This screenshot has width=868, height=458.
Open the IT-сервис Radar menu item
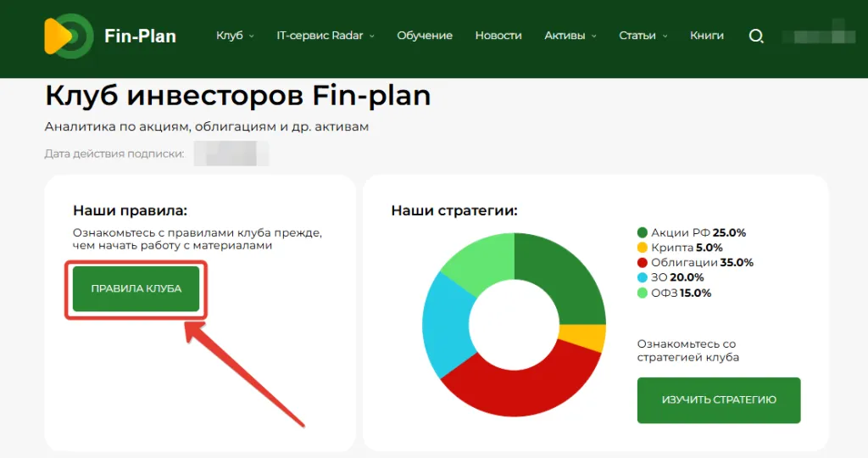tap(320, 36)
